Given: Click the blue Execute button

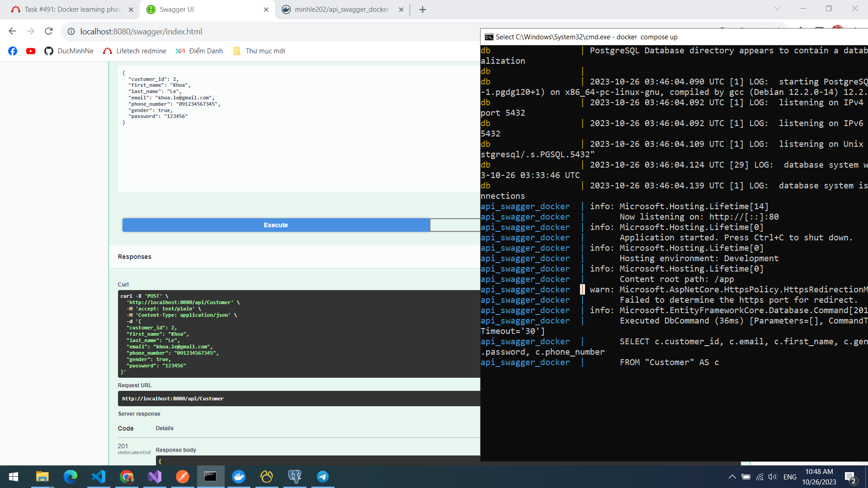Looking at the screenshot, I should coord(276,225).
